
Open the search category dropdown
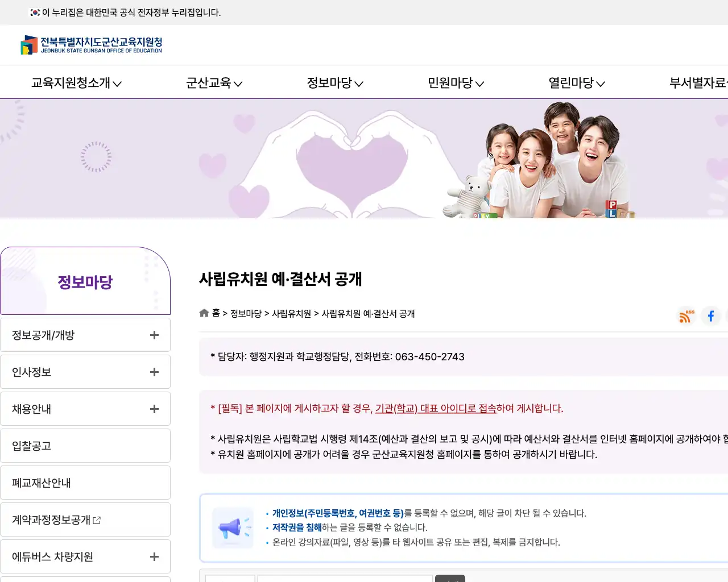coord(230,578)
